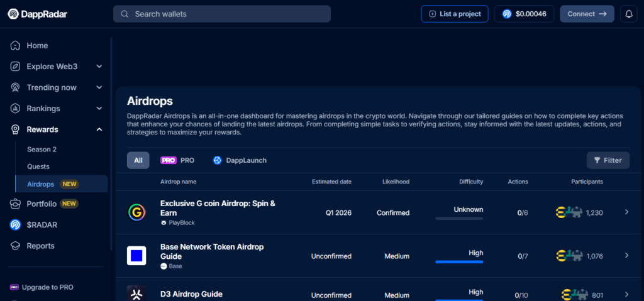Click Upgrade to PRO link
This screenshot has width=644, height=301.
(42, 287)
